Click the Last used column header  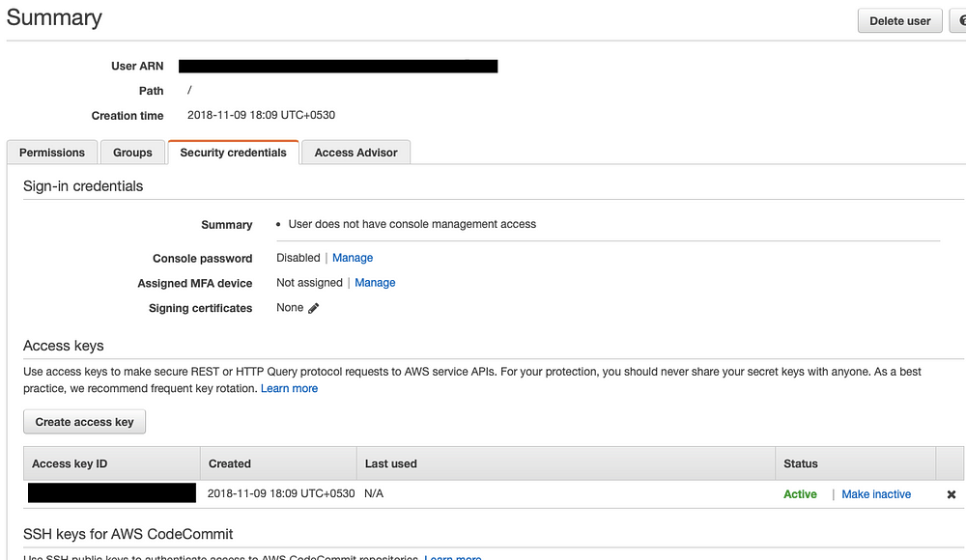click(x=391, y=463)
